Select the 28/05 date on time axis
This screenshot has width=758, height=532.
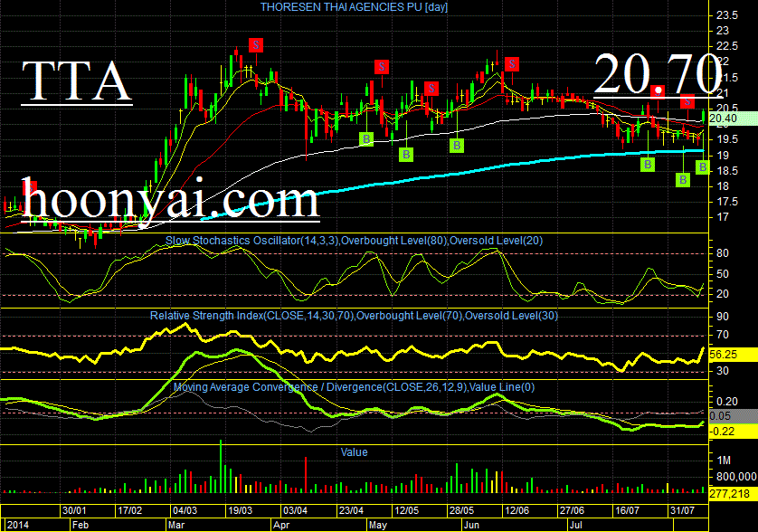tap(461, 510)
